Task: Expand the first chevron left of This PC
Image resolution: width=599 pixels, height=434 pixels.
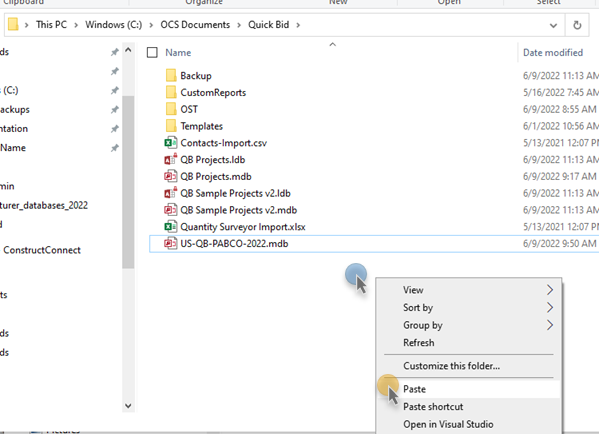Action: [26, 25]
